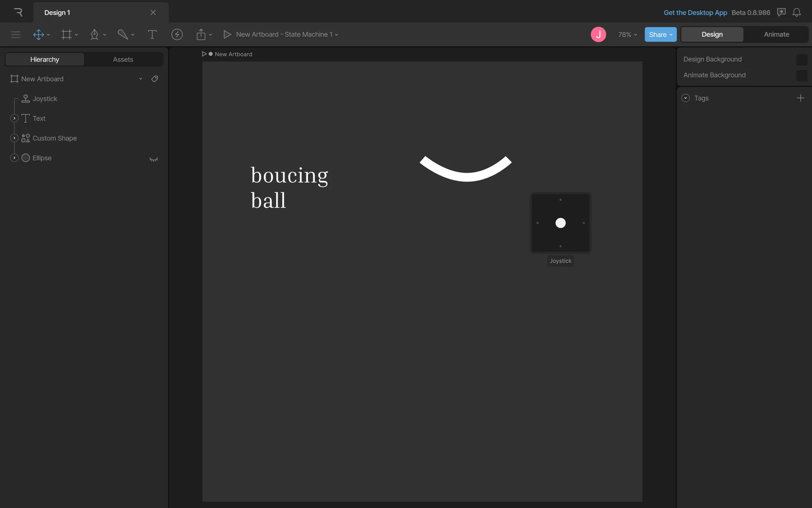Open the Export share icon

click(201, 35)
